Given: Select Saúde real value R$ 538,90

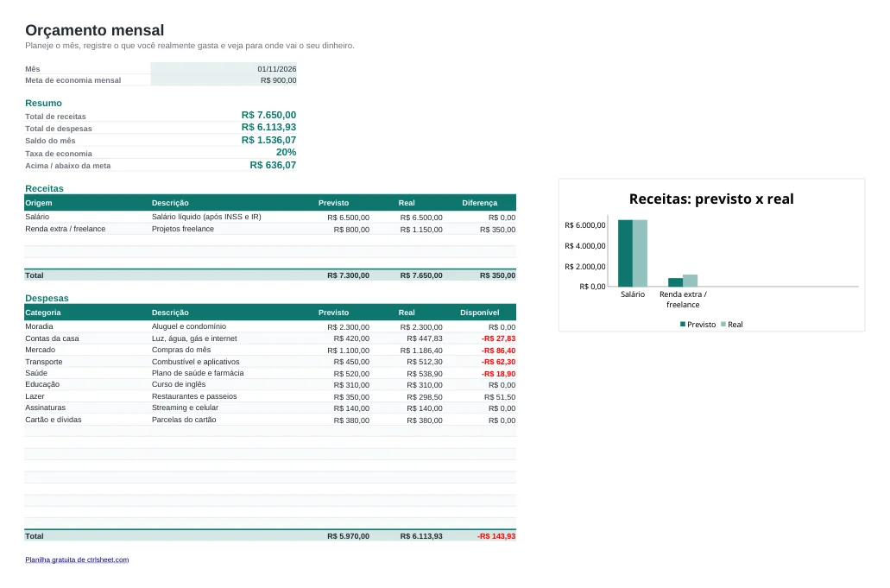Looking at the screenshot, I should coord(425,374).
